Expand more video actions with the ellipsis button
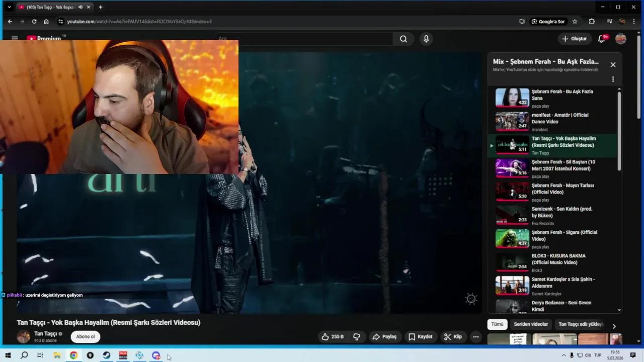The height and width of the screenshot is (362, 644). point(475,336)
